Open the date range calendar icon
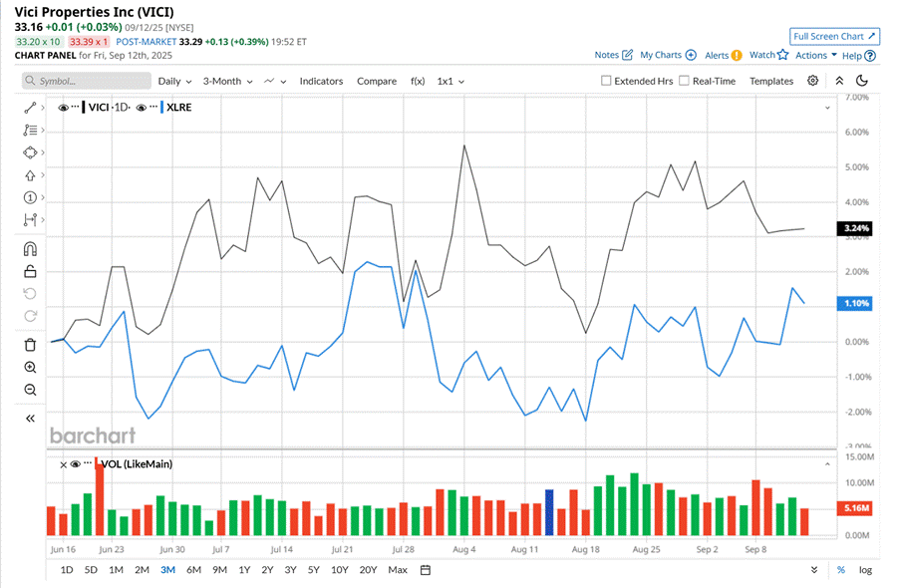 (x=426, y=570)
